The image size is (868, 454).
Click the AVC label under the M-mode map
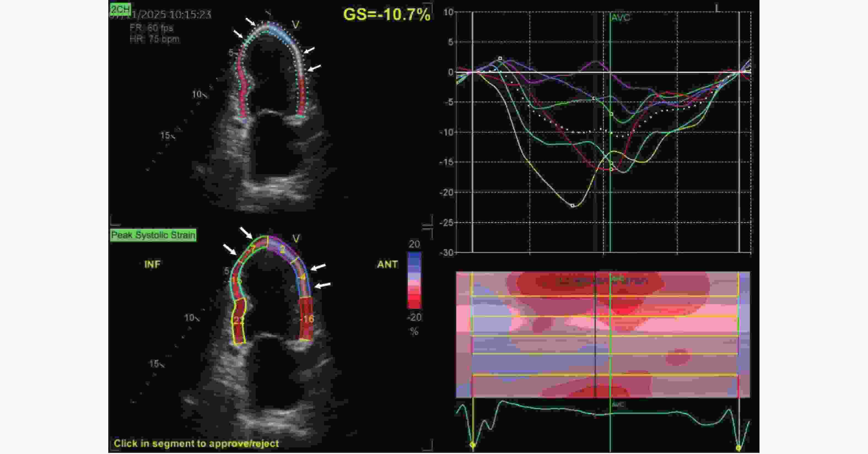pos(618,404)
